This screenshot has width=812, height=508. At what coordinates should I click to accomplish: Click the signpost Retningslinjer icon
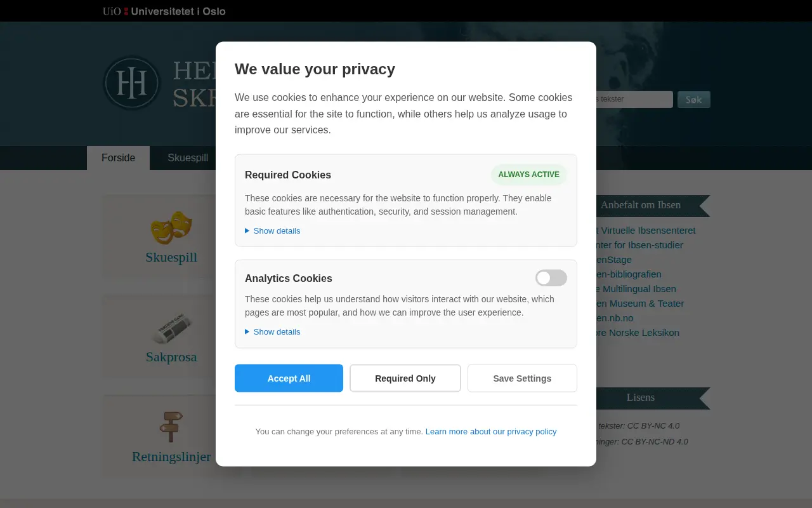pos(171,427)
